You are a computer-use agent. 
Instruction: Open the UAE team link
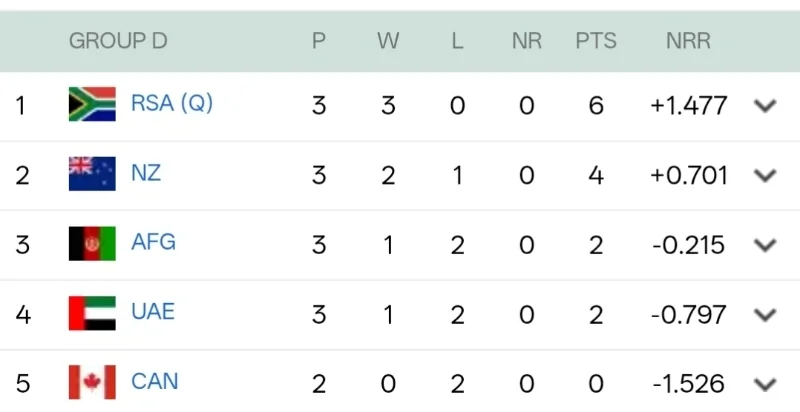click(153, 312)
